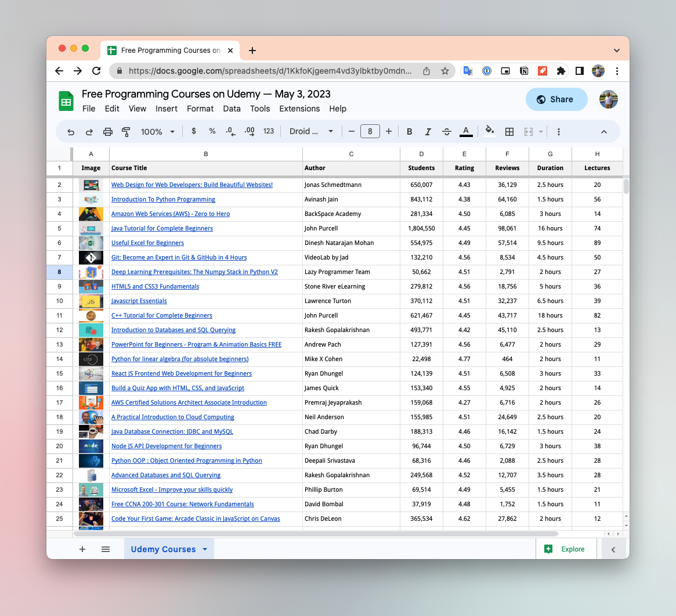Add a new sheet with plus
Viewport: 676px width, 616px height.
(82, 549)
